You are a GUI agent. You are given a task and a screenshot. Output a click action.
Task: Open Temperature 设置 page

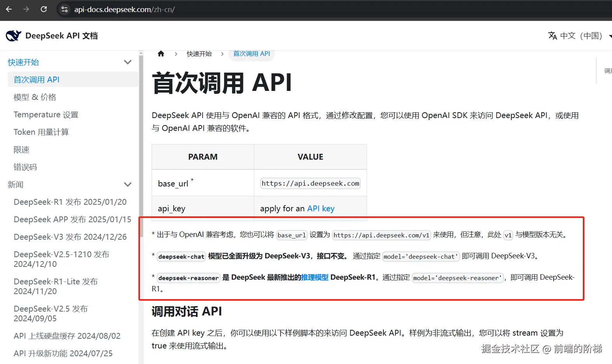click(x=46, y=115)
